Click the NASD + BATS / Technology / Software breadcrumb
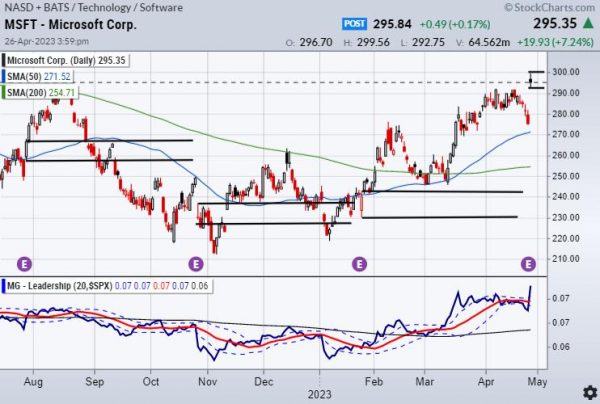Screen dimensions: 600x404 click(93, 8)
